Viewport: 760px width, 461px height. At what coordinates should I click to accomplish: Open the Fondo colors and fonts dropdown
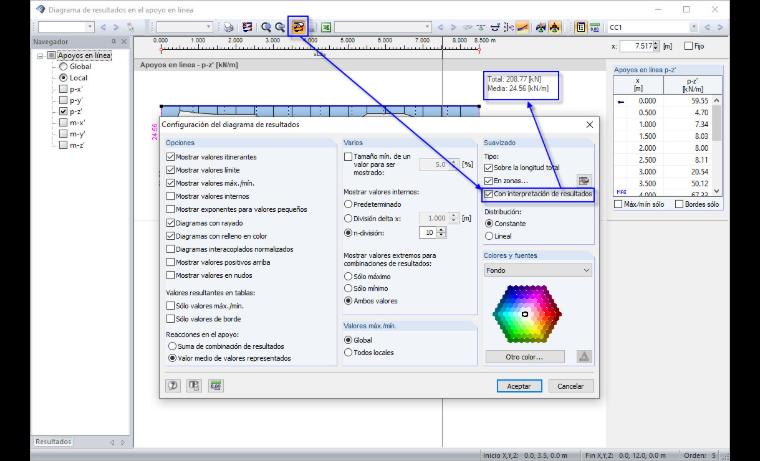coord(538,270)
